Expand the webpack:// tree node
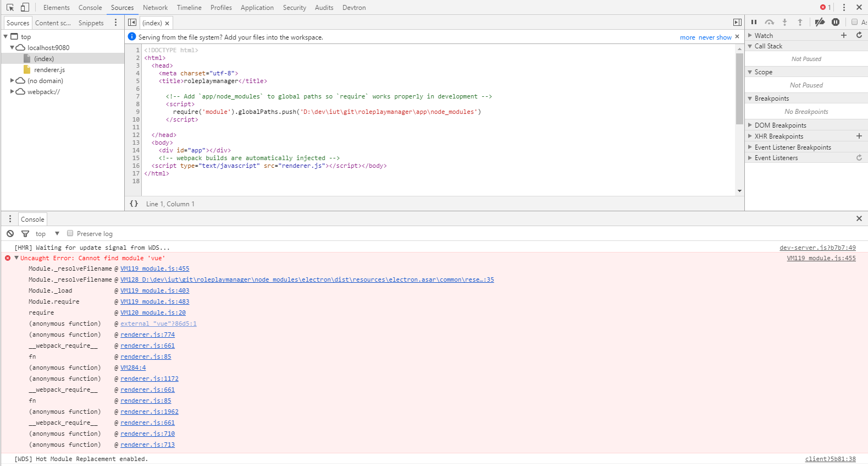The width and height of the screenshot is (868, 466). tap(12, 92)
